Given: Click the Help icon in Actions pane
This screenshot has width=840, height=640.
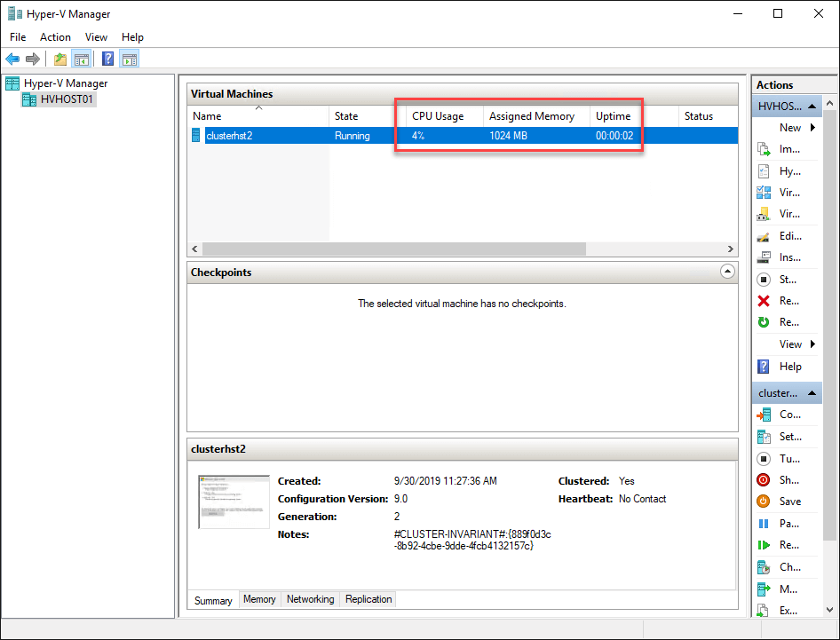Looking at the screenshot, I should [764, 367].
